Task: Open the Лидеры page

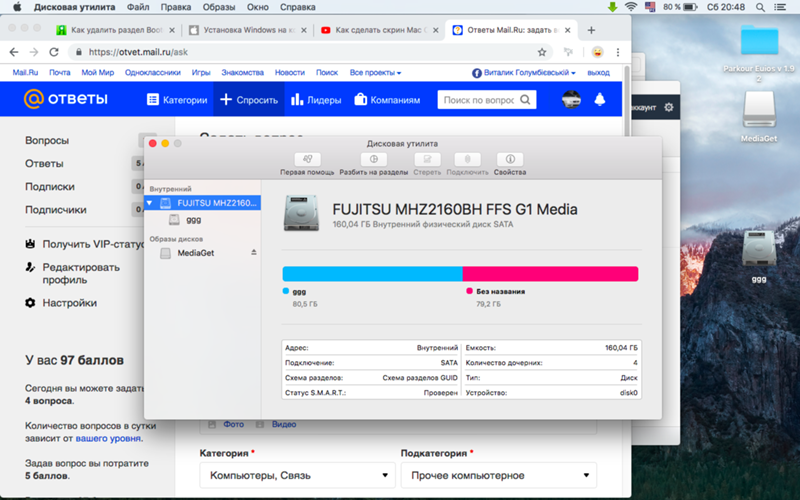Action: [x=316, y=99]
